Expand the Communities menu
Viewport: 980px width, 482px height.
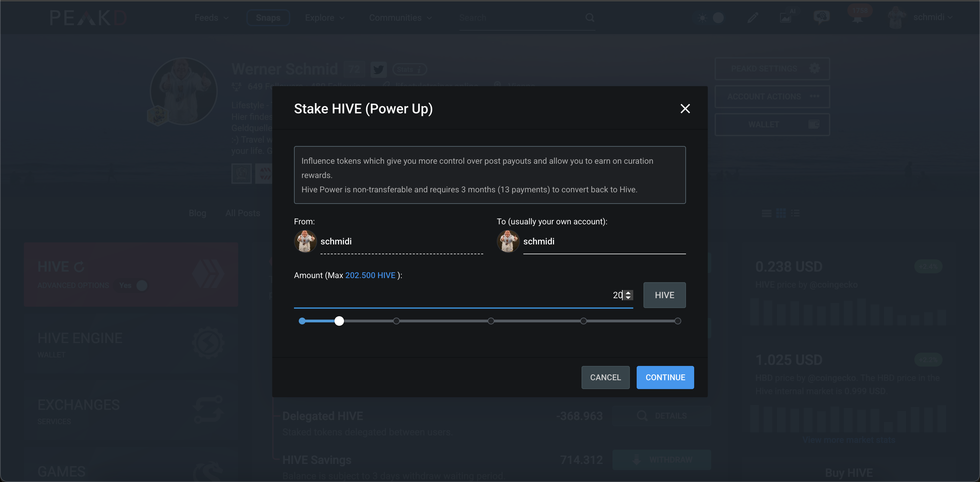pos(400,18)
